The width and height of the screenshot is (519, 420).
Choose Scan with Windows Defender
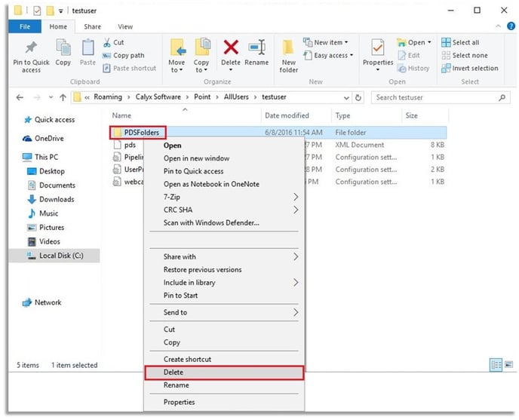[x=224, y=222]
